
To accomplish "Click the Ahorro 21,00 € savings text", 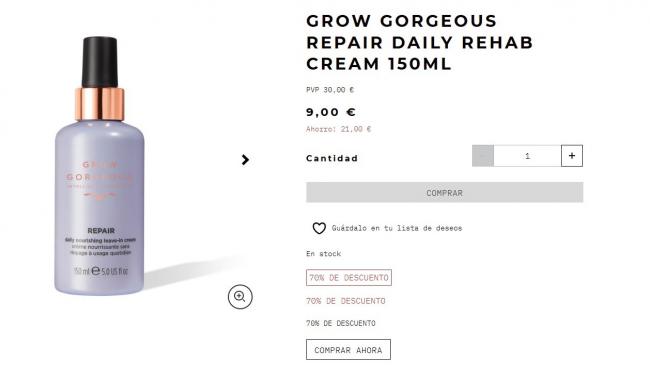I will (338, 129).
